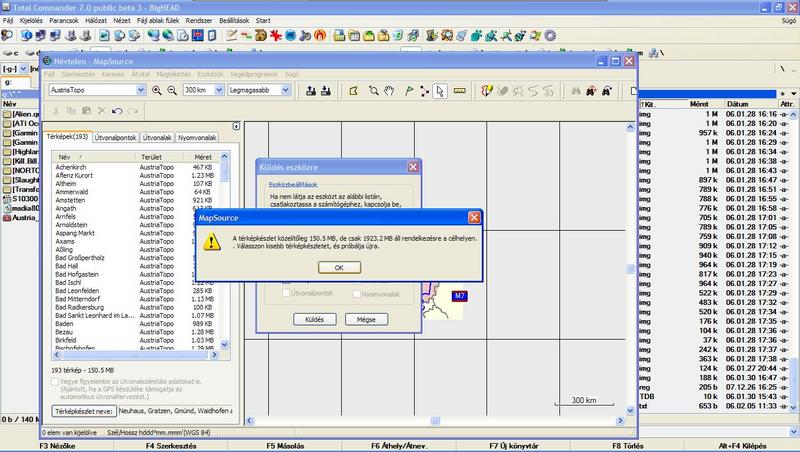Enable the route calculation data checkbox

[x=56, y=383]
